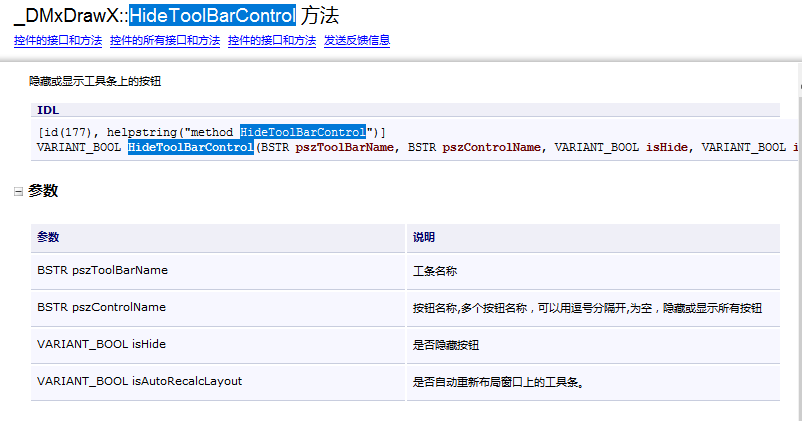The height and width of the screenshot is (421, 802).
Task: Click the VARIANT_BOOL isAutoRecalcLayout parameter cell
Action: click(139, 381)
